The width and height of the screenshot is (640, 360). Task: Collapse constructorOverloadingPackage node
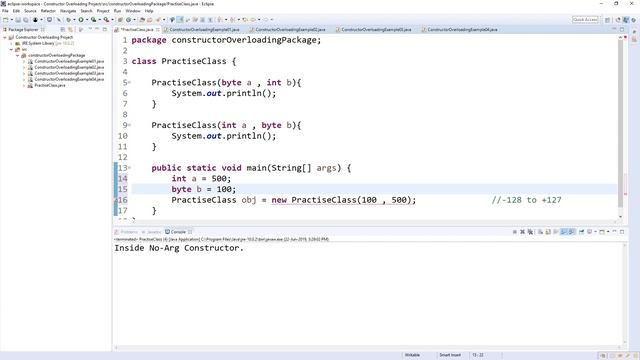(18, 55)
